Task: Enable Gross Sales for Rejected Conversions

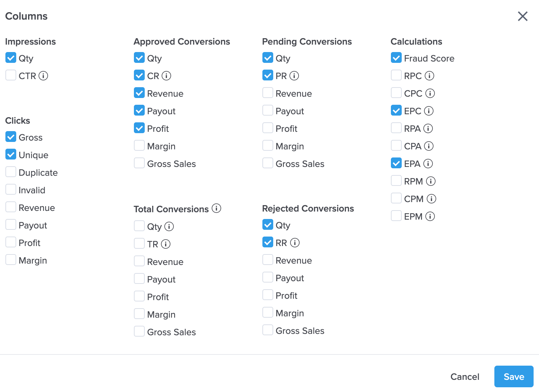Action: (267, 330)
